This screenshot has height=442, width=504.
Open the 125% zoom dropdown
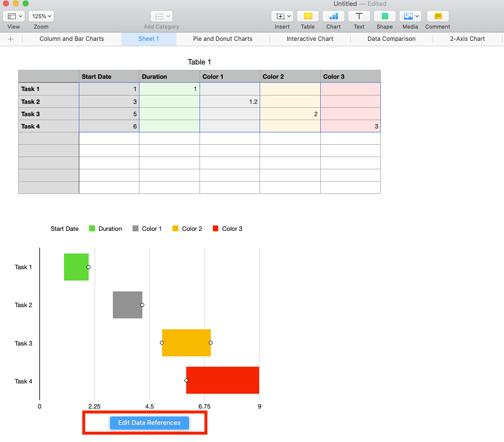tap(40, 16)
